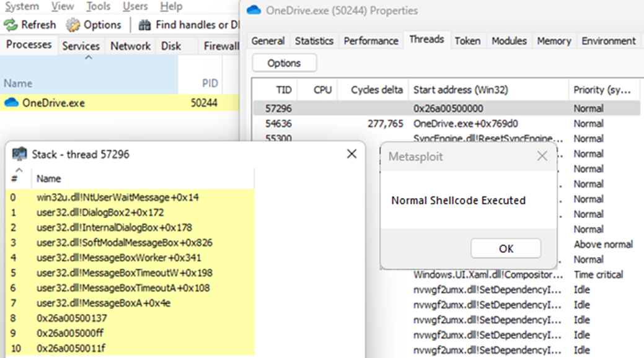The height and width of the screenshot is (358, 644).
Task: Click the Refresh toolbar icon
Action: (x=11, y=25)
